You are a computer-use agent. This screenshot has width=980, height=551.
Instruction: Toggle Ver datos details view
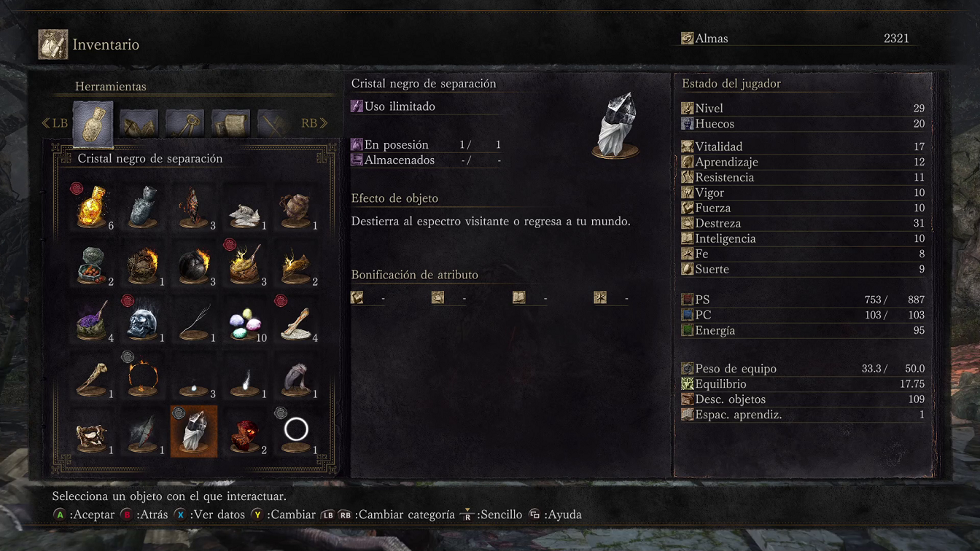pos(209,515)
